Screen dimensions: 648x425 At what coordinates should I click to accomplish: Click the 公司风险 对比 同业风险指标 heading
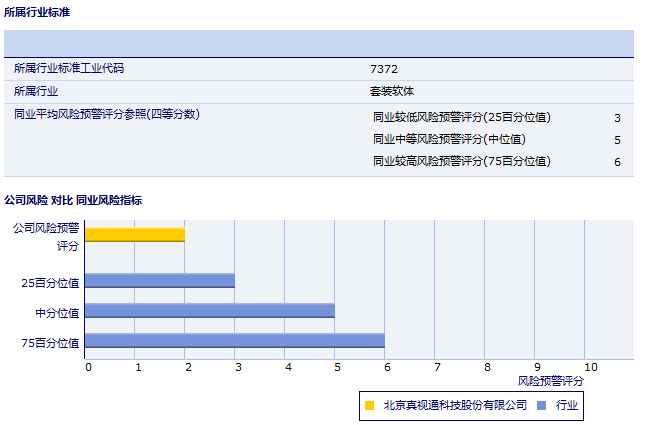tap(73, 200)
